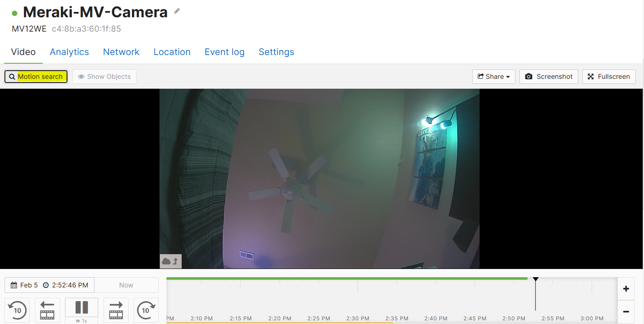Jump to live with Now button
The height and width of the screenshot is (324, 644).
[x=126, y=285]
